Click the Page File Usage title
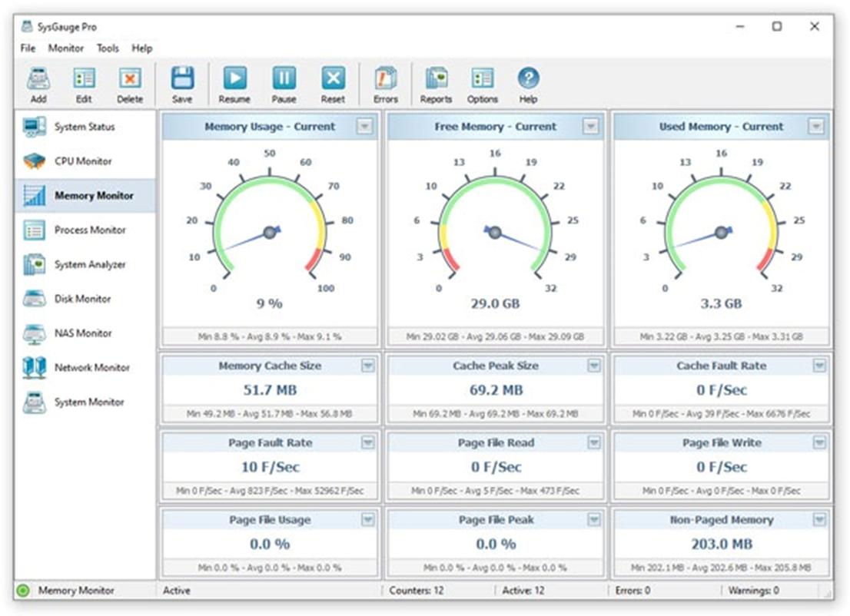Screen dimensions: 850x616 [x=270, y=519]
